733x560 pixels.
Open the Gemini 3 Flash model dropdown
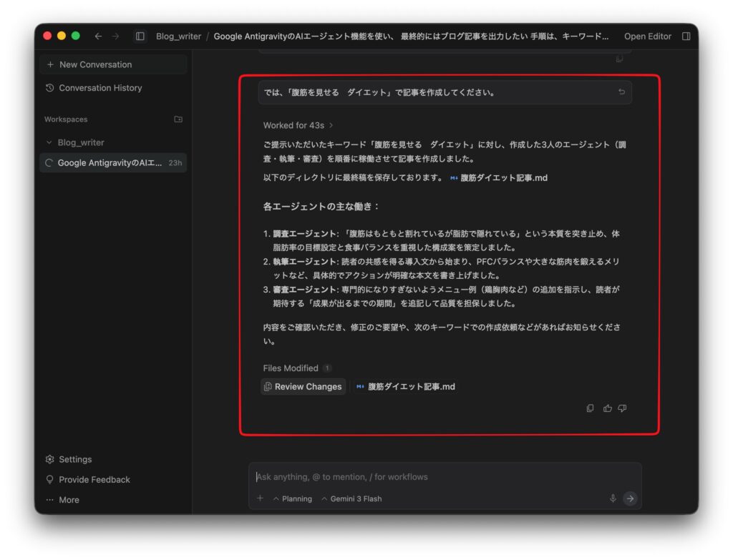point(351,498)
